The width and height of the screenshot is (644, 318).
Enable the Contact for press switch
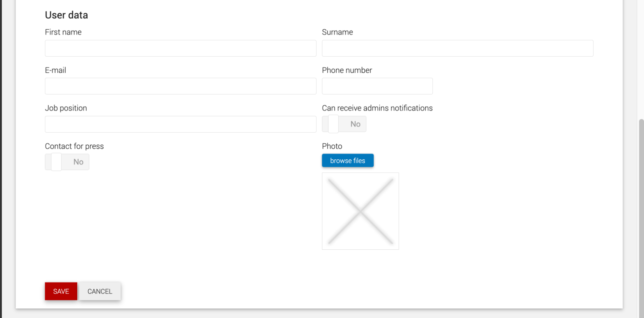[67, 162]
